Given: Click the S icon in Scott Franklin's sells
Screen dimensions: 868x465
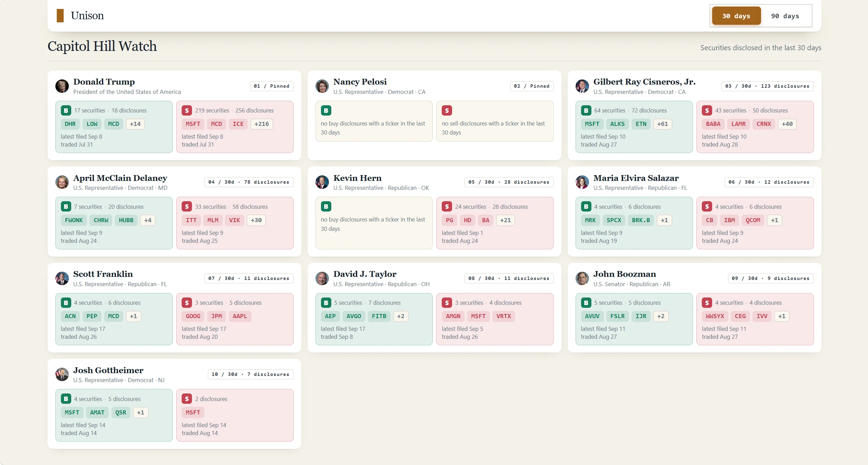Looking at the screenshot, I should tap(187, 303).
